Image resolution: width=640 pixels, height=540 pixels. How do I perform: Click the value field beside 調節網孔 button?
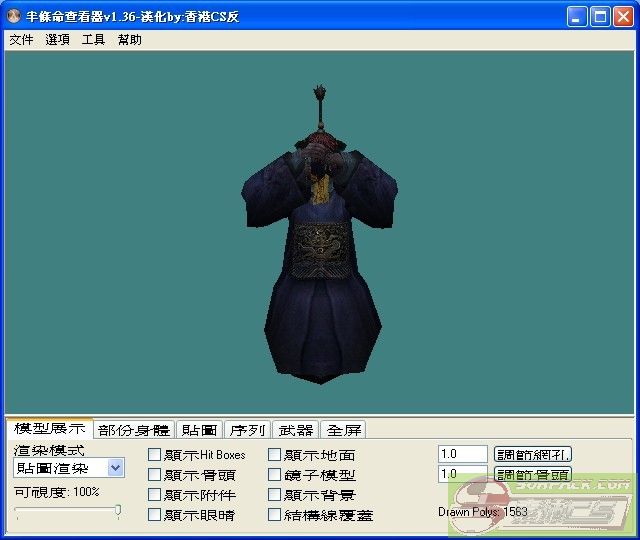point(462,454)
